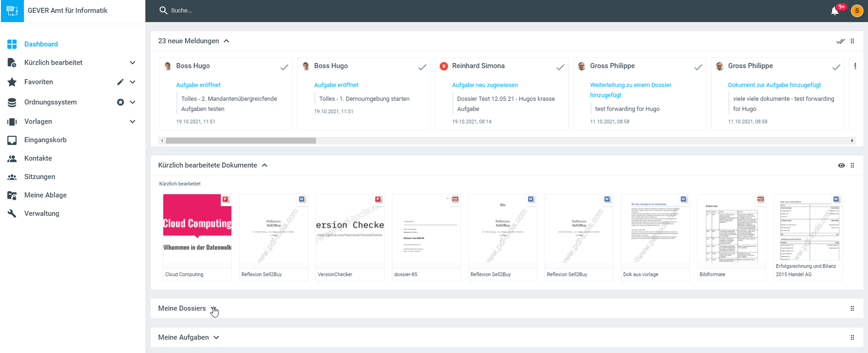
Task: Click drag handle of Kürzlich bearbeitete Dokumente widget
Action: pos(852,165)
